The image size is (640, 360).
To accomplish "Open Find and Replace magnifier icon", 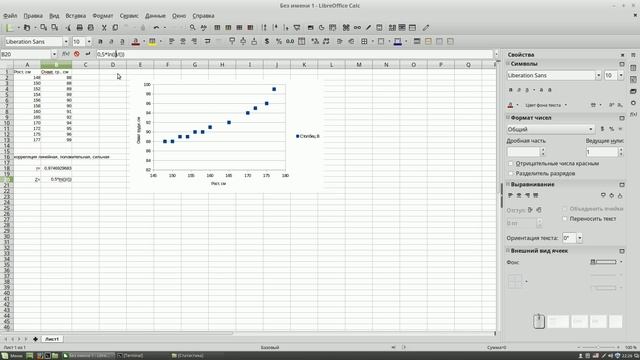I will (192, 28).
